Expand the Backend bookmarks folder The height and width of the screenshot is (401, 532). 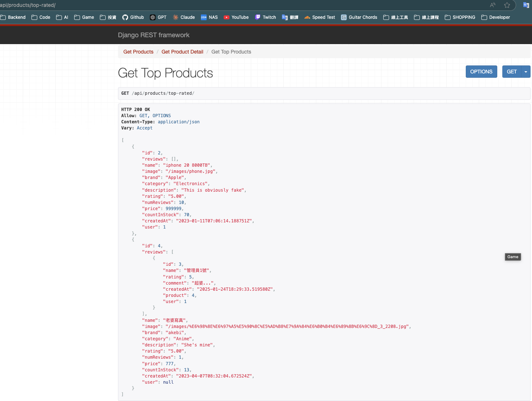13,17
